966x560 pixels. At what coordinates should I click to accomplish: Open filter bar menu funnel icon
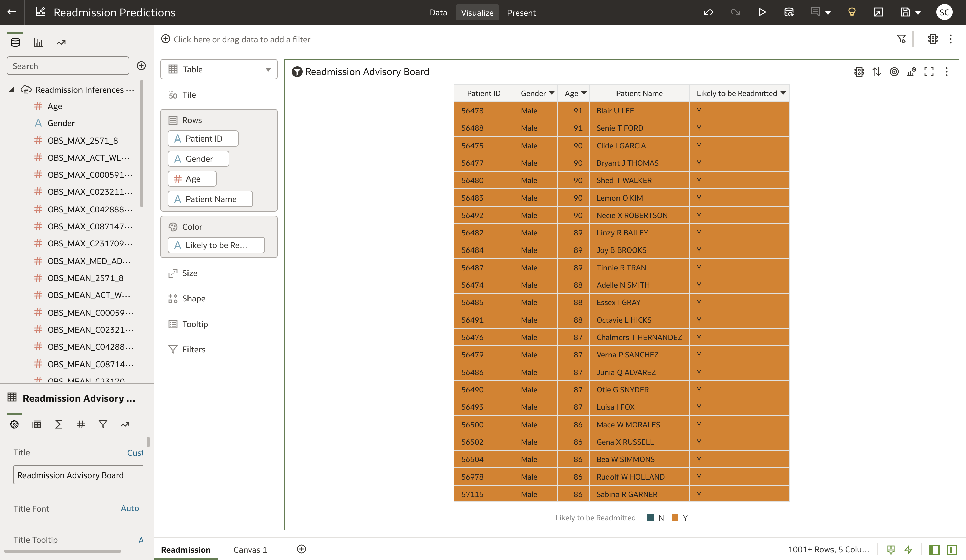coord(901,39)
